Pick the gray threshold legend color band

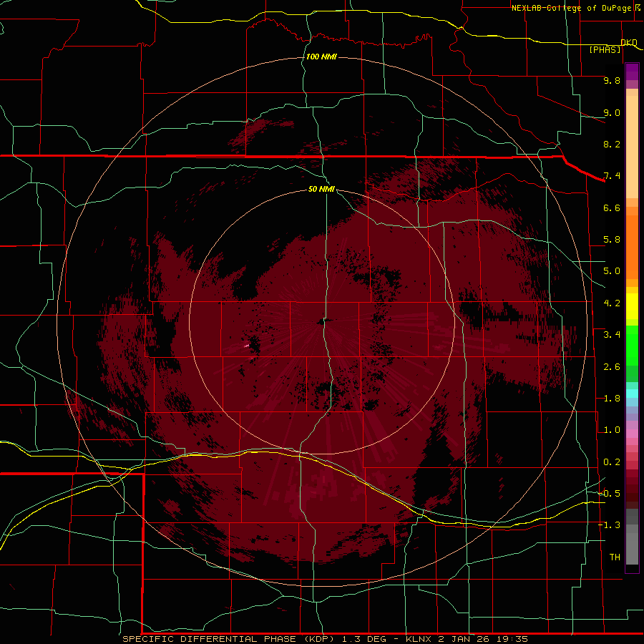click(x=632, y=549)
